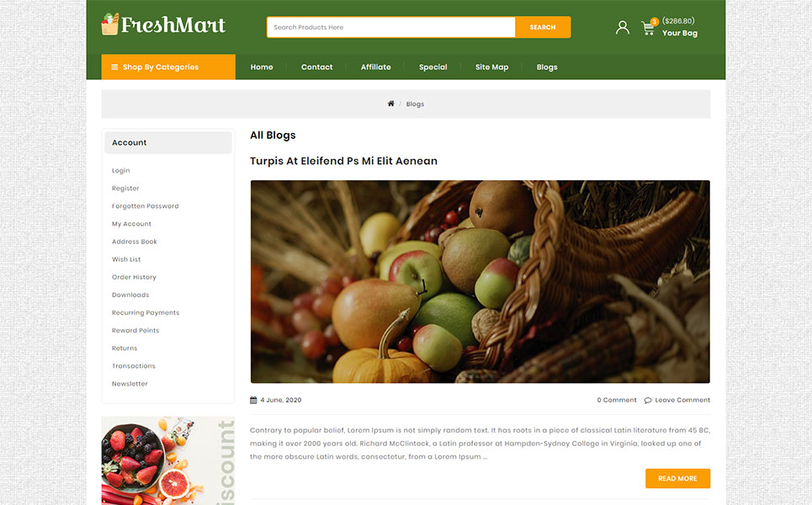Open the Affiliate menu item

[376, 66]
